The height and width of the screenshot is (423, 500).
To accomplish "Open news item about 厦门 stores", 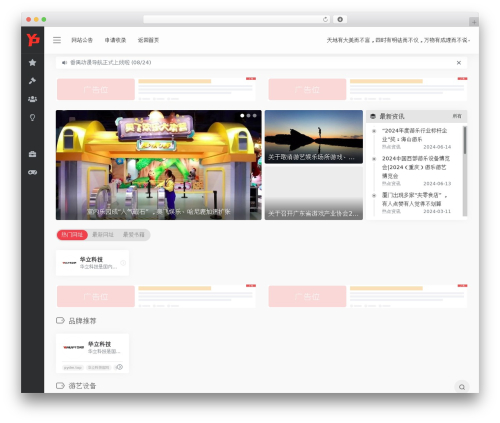I will [414, 199].
